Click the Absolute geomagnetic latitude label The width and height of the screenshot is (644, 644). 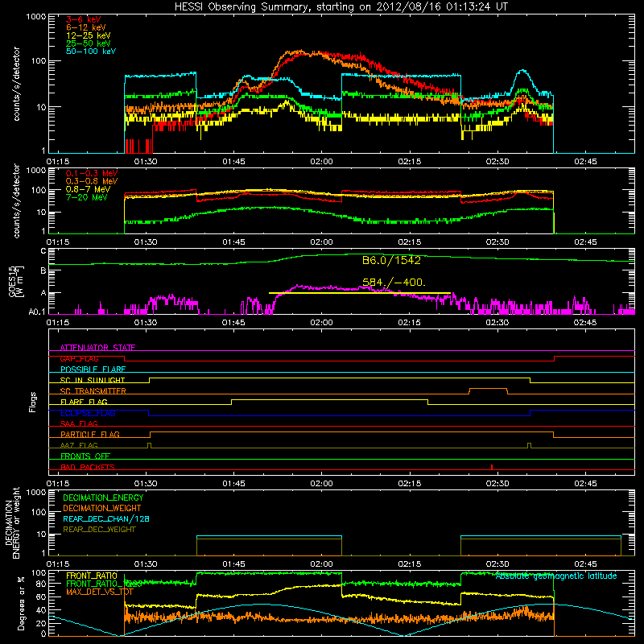point(556,576)
